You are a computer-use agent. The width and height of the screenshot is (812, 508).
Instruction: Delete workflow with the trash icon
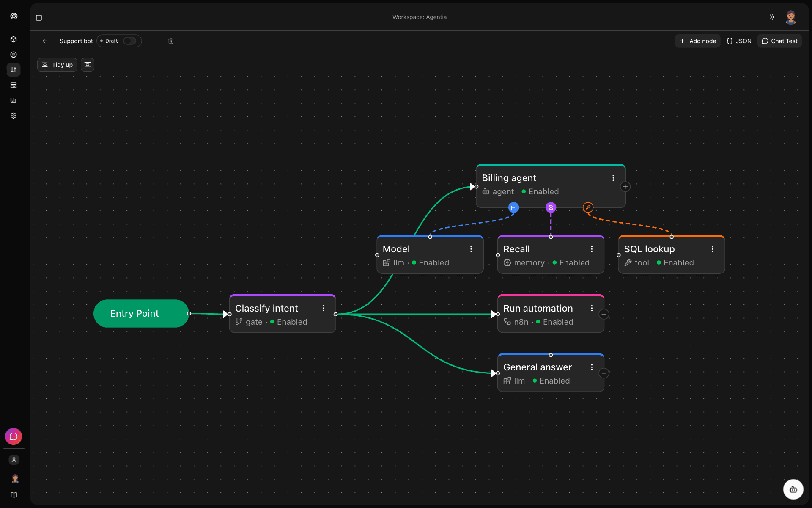pyautogui.click(x=171, y=41)
